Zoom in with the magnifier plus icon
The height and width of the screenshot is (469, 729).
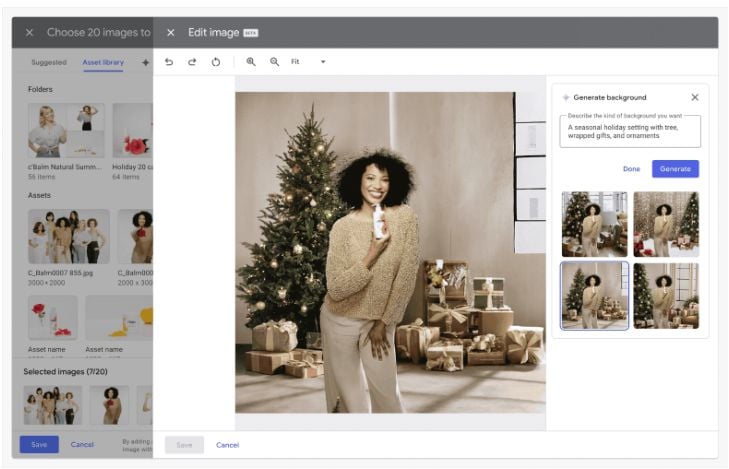251,62
